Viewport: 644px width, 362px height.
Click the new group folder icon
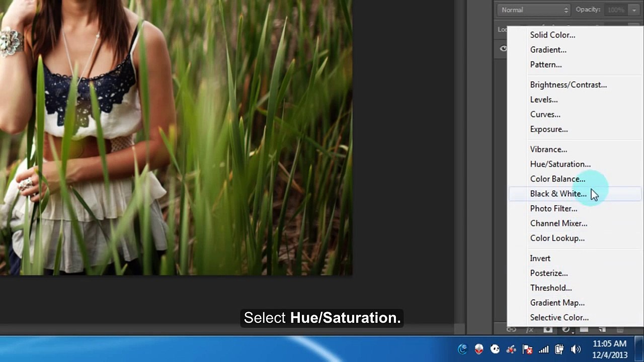[584, 330]
